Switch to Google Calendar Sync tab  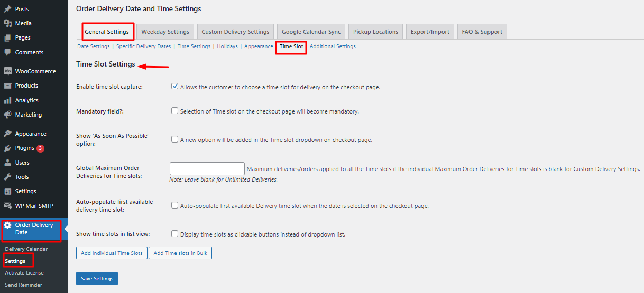311,32
